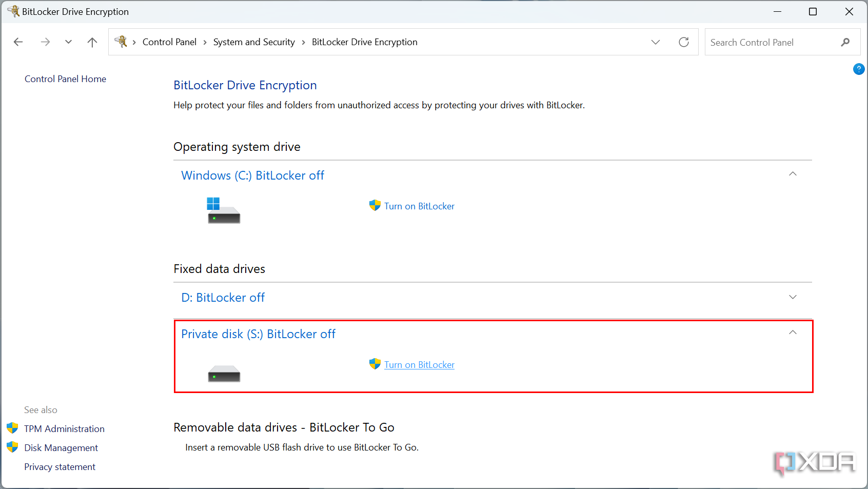Open the Privacy statement link
This screenshot has width=868, height=489.
click(x=60, y=467)
